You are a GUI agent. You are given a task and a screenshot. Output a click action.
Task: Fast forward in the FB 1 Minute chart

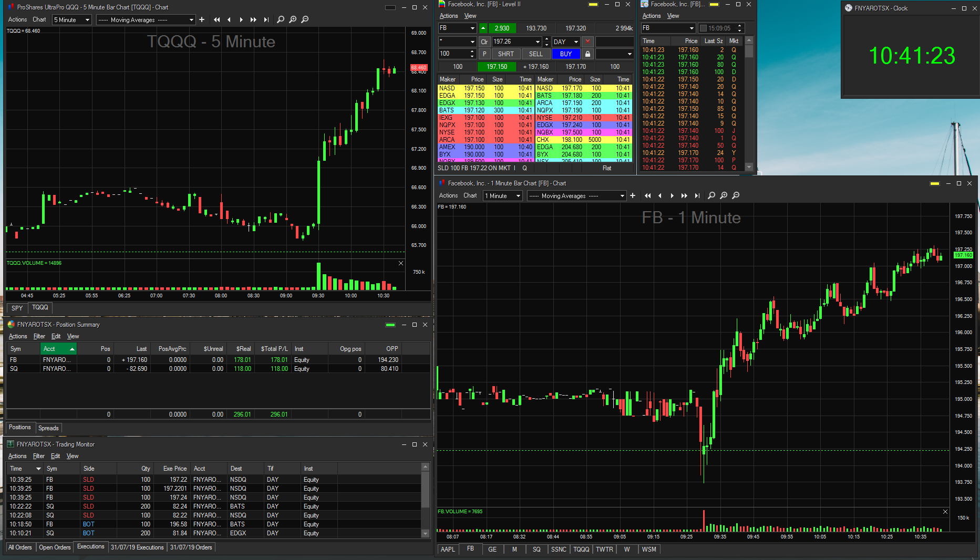point(685,195)
